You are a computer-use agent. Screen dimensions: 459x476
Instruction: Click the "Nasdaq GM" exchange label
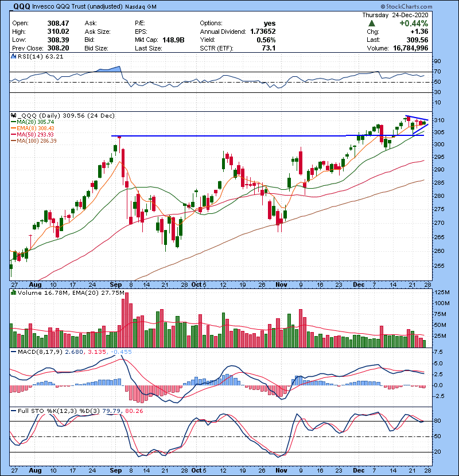coord(141,7)
